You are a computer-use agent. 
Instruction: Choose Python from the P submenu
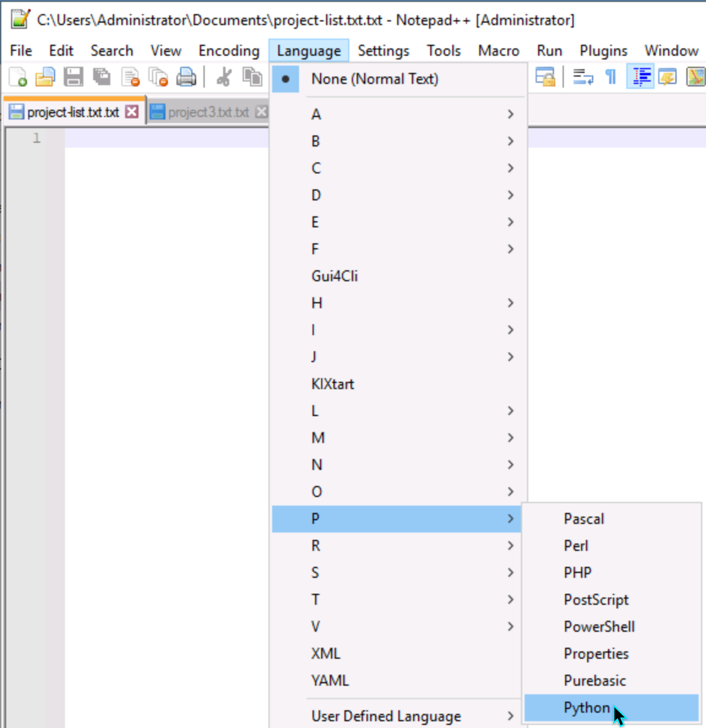click(612, 708)
